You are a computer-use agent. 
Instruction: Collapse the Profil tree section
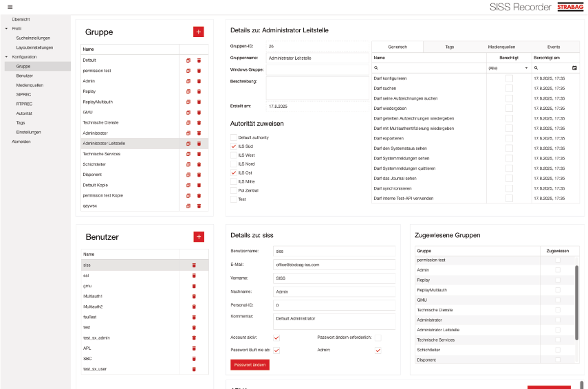click(6, 29)
